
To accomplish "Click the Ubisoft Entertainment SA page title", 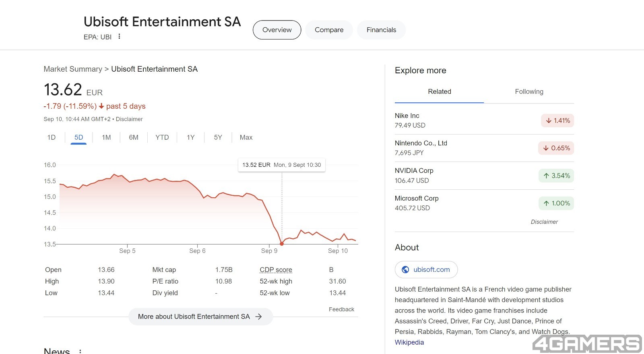I will [162, 22].
